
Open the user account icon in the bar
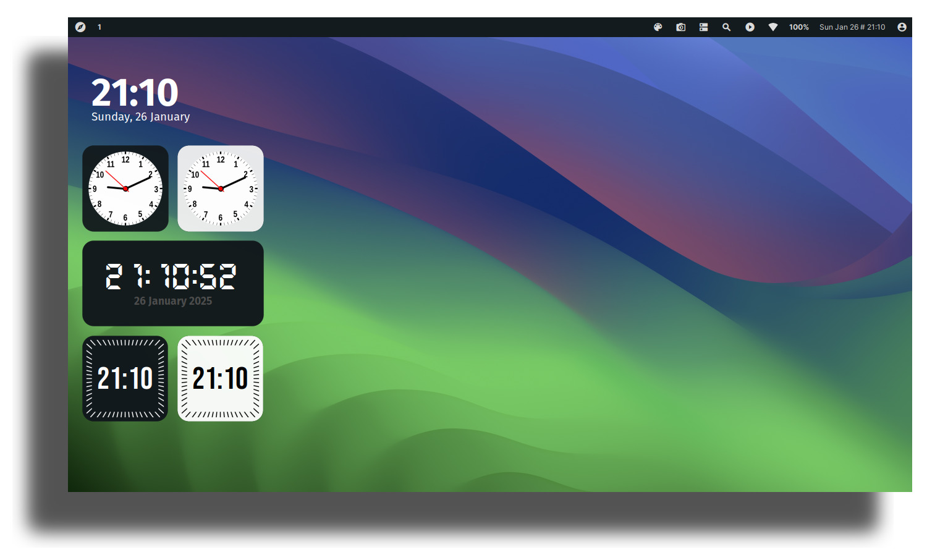(902, 27)
